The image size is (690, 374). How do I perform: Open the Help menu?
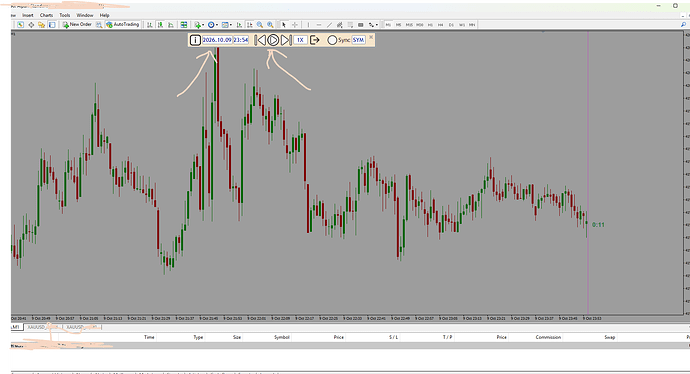[x=104, y=15]
